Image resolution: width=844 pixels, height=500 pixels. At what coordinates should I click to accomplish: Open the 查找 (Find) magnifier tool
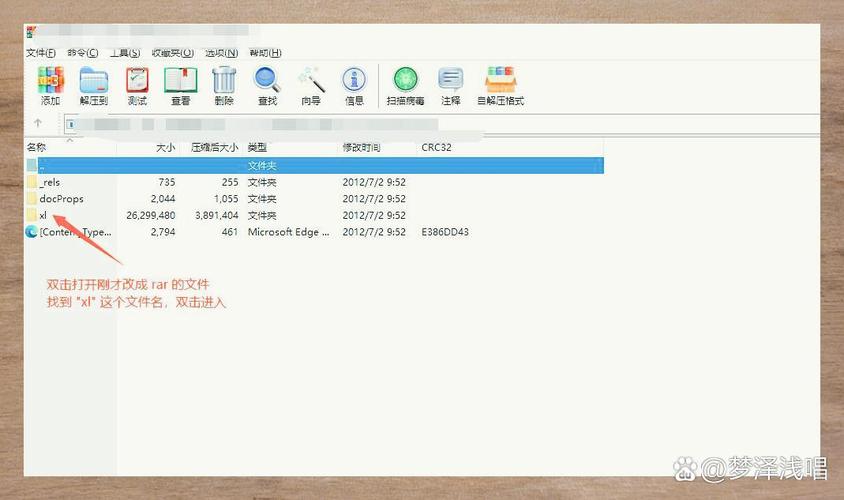pos(267,80)
